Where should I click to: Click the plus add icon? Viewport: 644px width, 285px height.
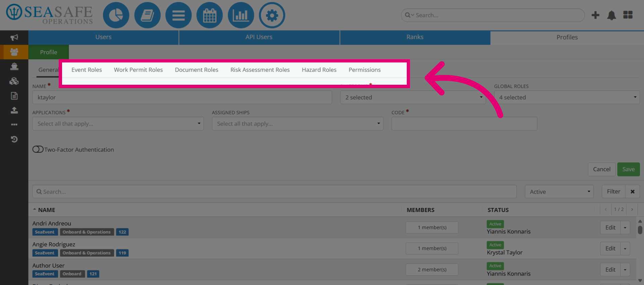click(595, 15)
